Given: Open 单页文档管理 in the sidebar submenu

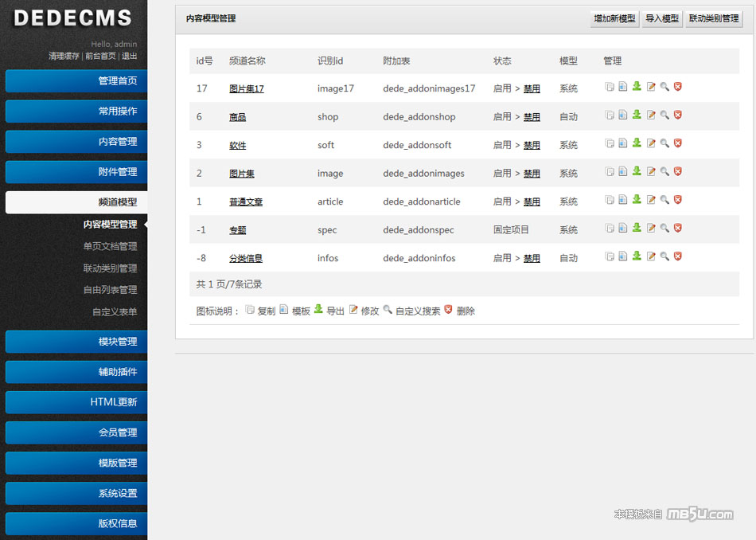Looking at the screenshot, I should [x=110, y=247].
